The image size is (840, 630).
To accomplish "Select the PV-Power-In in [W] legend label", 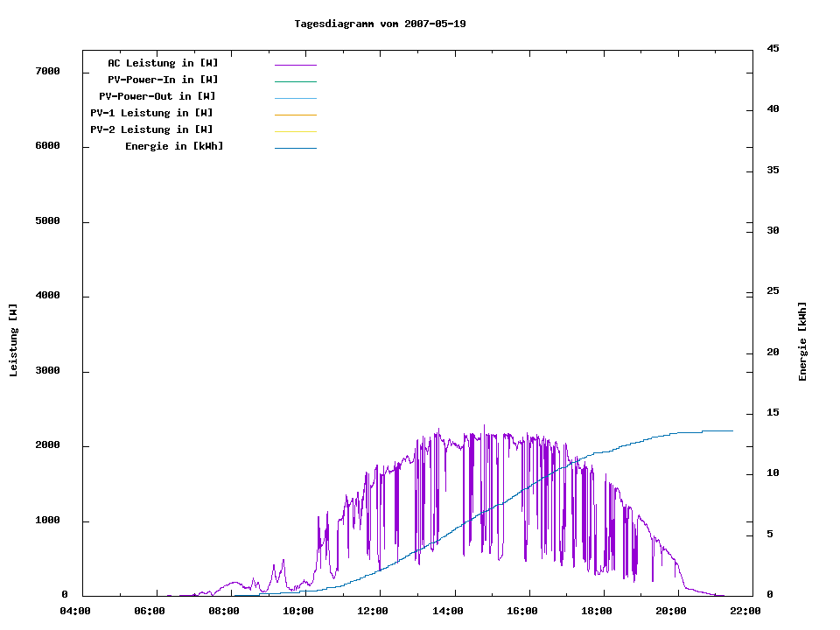I will (x=169, y=80).
